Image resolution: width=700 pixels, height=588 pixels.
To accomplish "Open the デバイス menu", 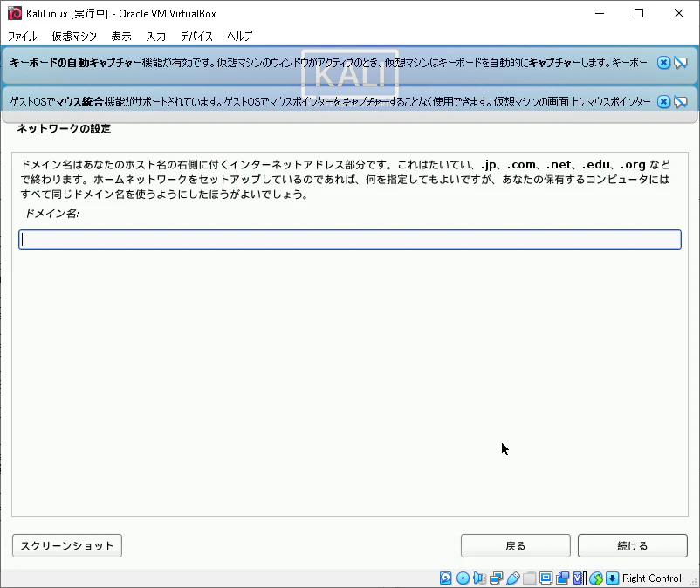I will 196,36.
